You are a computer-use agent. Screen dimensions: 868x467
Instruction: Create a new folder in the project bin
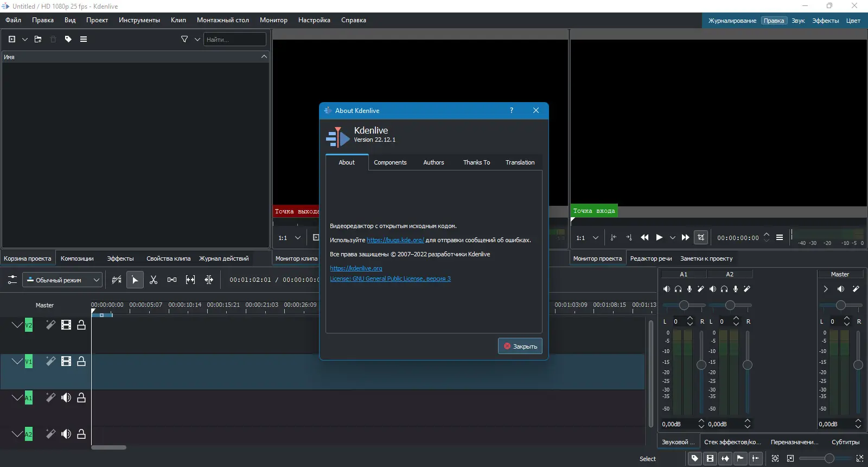pyautogui.click(x=38, y=39)
